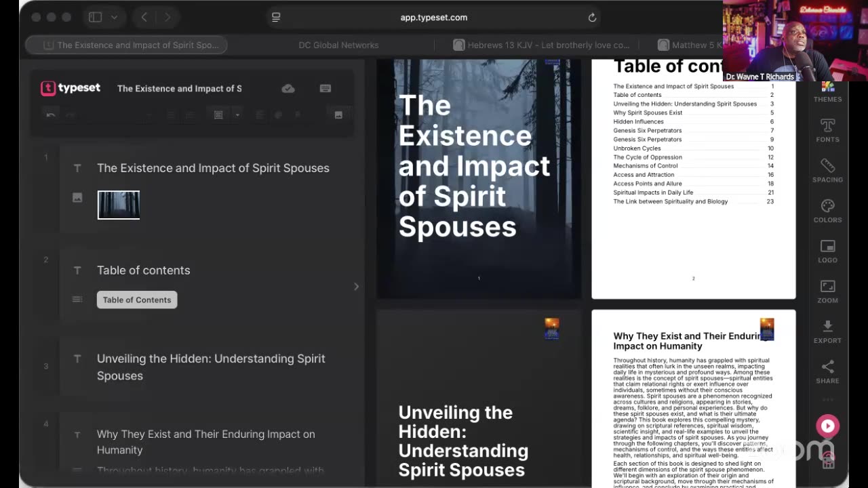Click the page layout toolbar icon
The image size is (868, 488).
tap(218, 115)
